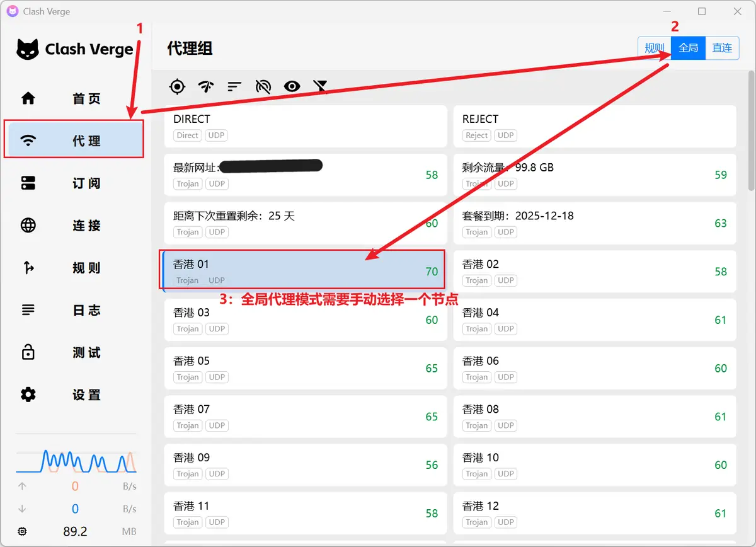This screenshot has height=547, width=756.
Task: Click the 最新网址 card
Action: point(306,175)
